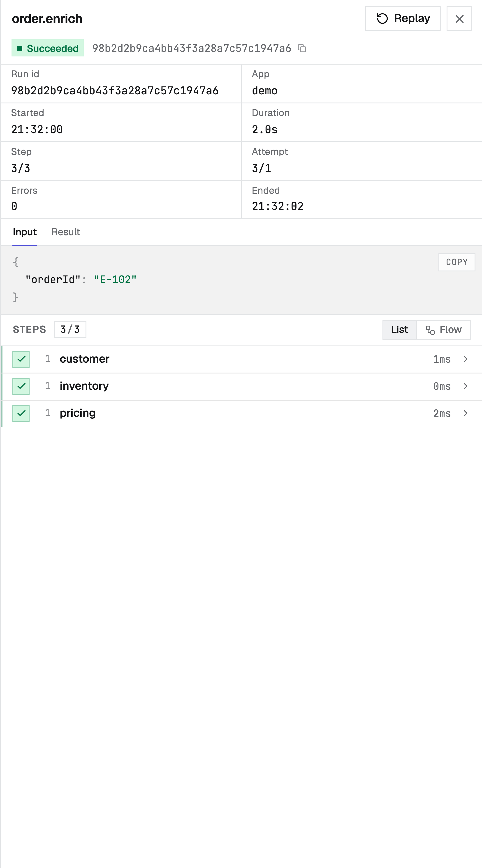The height and width of the screenshot is (868, 482).
Task: Expand the inventory step chevron
Action: pyautogui.click(x=466, y=386)
